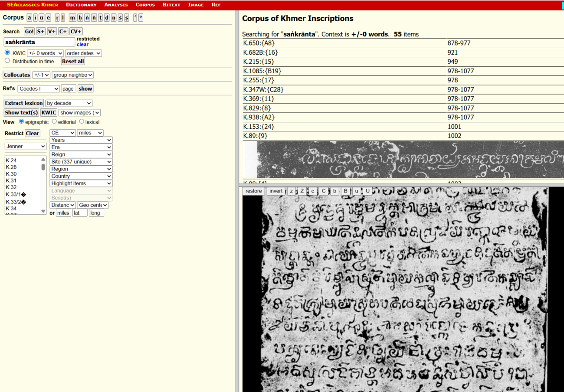The image size is (564, 392).
Task: Insert the ā character from the diacritic bar
Action: click(30, 18)
